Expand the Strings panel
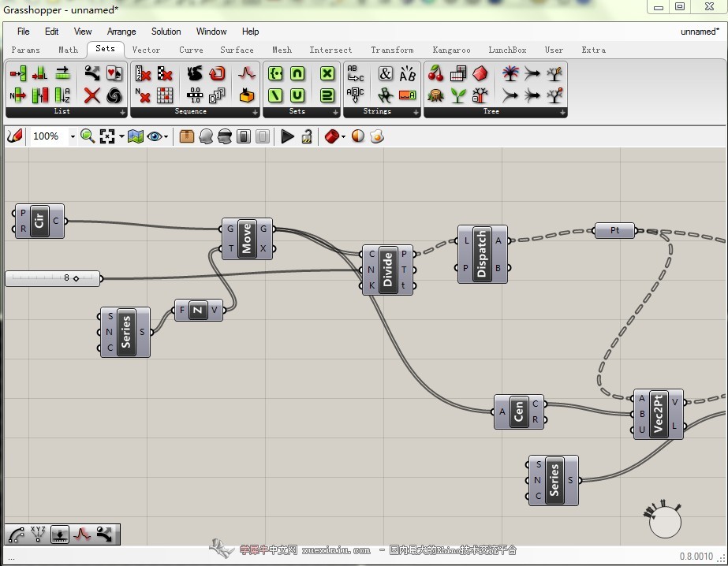Image resolution: width=728 pixels, height=566 pixels. pos(416,112)
